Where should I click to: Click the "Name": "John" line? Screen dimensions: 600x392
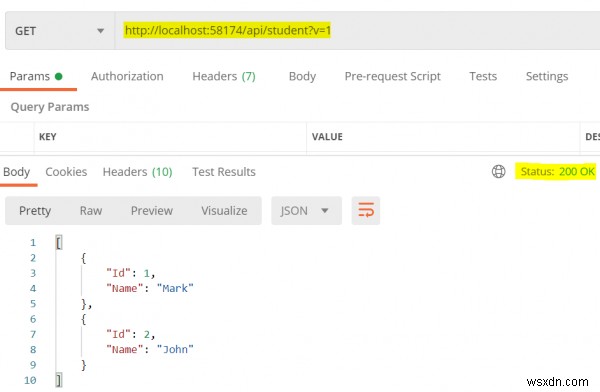click(150, 350)
